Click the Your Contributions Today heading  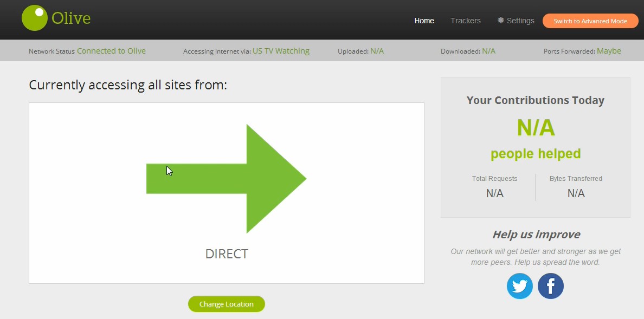pos(536,100)
